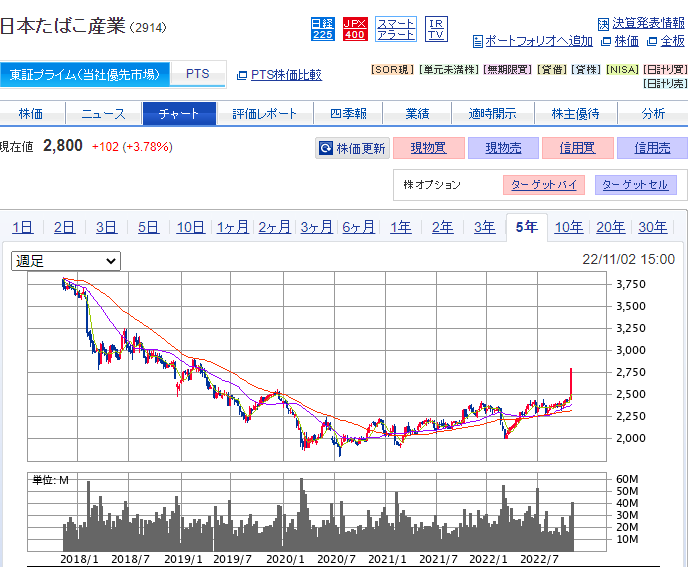Click the chart timestamp 22/11/02 15:00
Screen dimensions: 692x567
point(628,259)
